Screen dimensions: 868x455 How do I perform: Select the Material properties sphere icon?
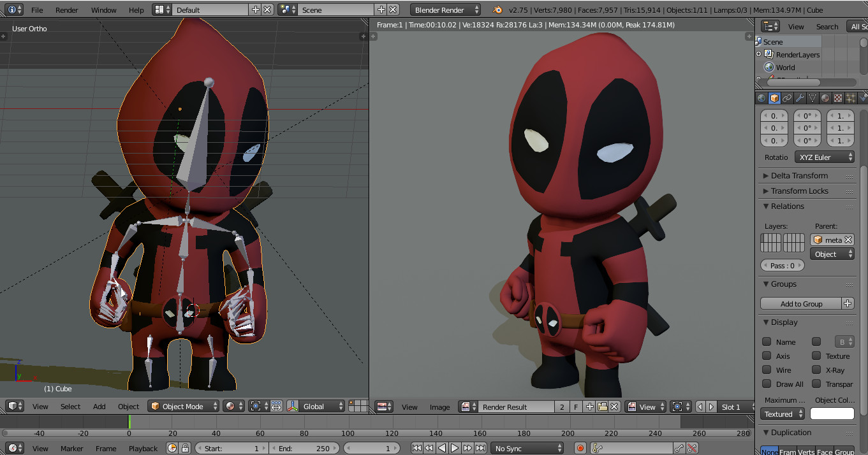click(x=825, y=97)
